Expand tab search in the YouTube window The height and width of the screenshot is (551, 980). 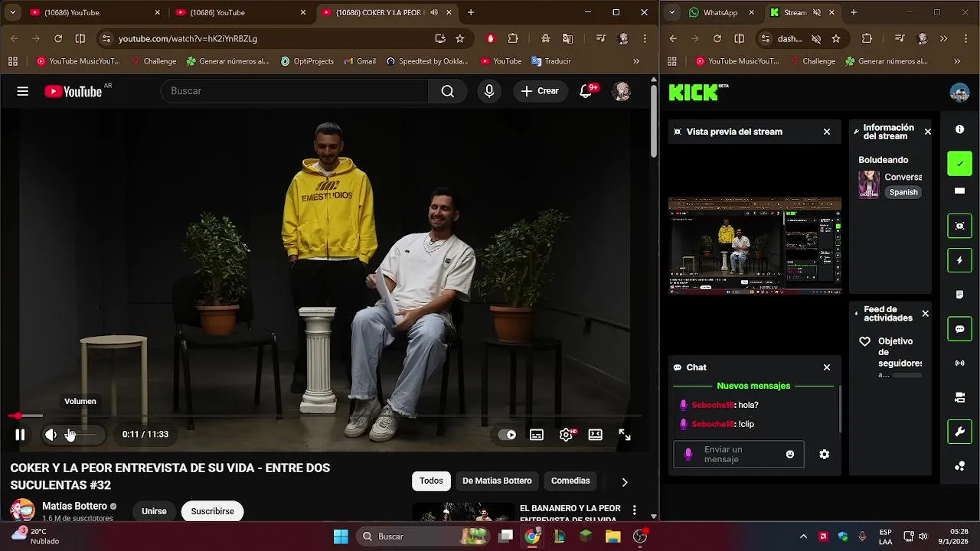12,12
